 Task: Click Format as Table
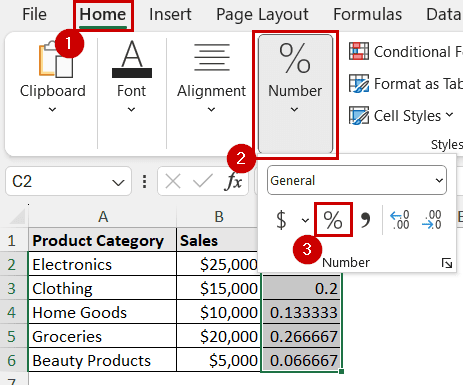[405, 84]
